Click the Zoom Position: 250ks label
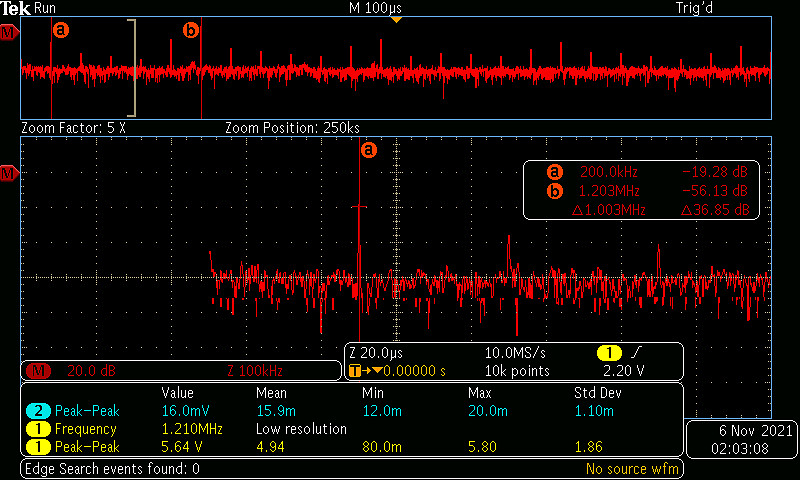This screenshot has width=800, height=480. coord(292,128)
